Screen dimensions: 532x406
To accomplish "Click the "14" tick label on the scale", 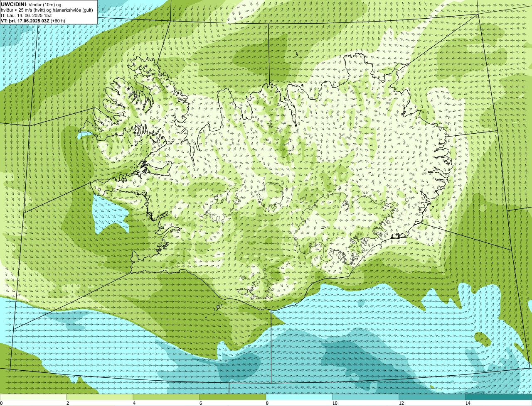I will (x=468, y=403).
